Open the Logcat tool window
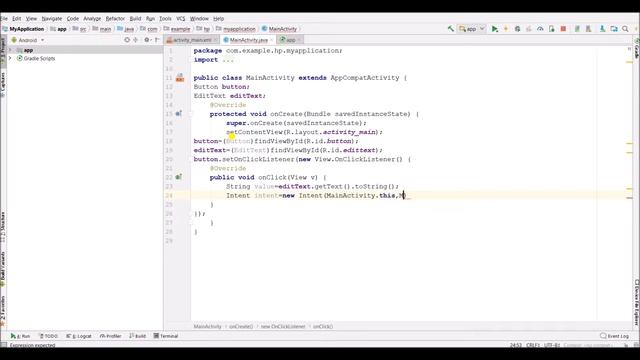 (79, 336)
